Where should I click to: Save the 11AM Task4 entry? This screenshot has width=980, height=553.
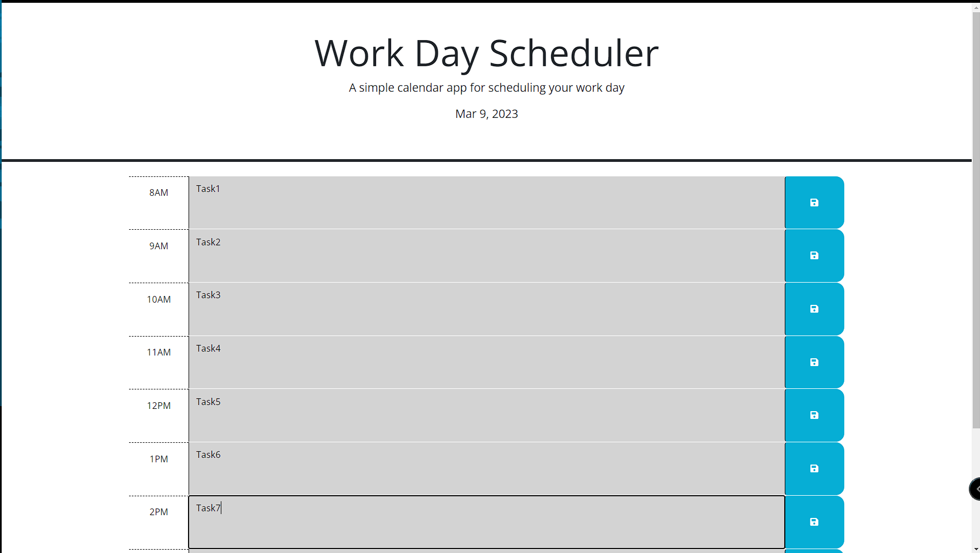(x=814, y=362)
